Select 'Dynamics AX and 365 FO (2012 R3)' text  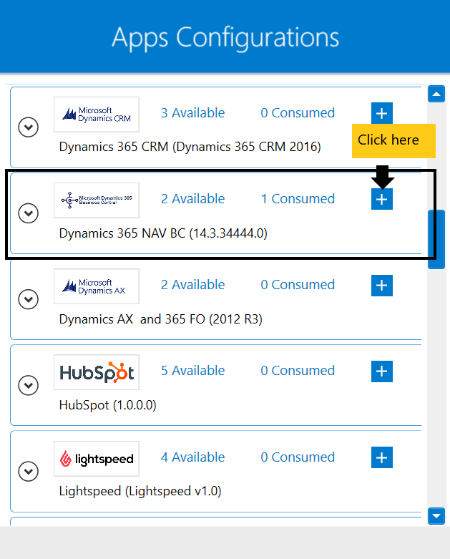[161, 319]
